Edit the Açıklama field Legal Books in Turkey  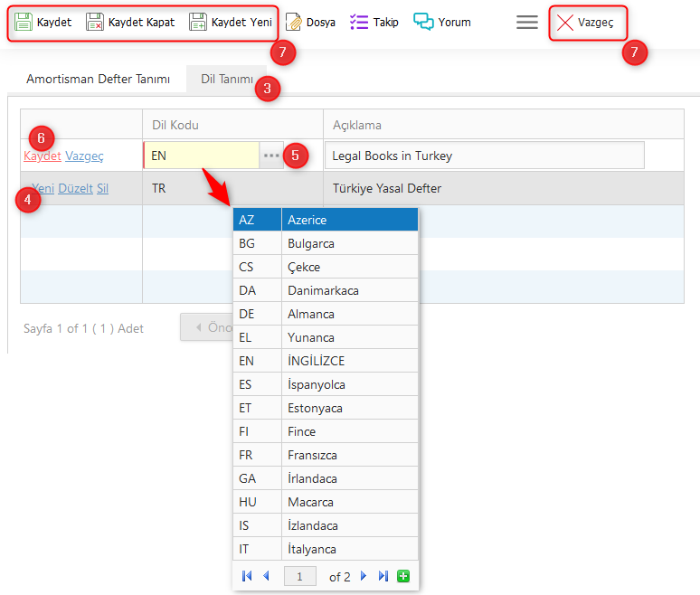coord(484,156)
